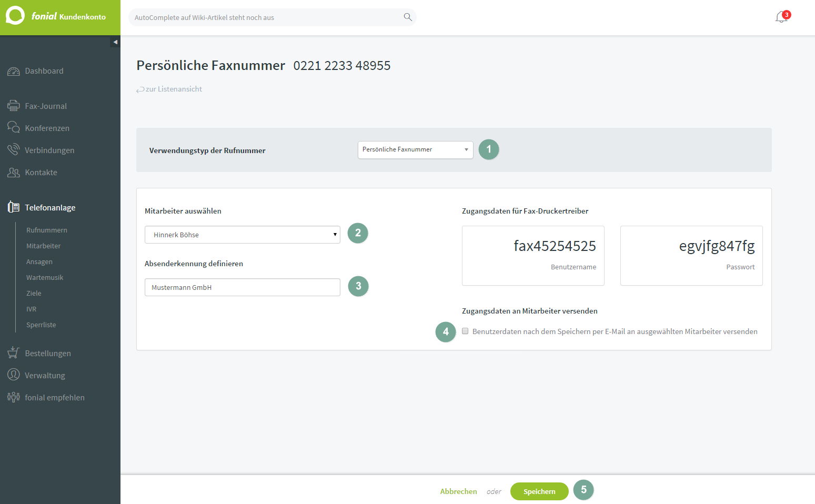The height and width of the screenshot is (504, 815).
Task: Open Sperrliste submenu entry
Action: [x=41, y=325]
